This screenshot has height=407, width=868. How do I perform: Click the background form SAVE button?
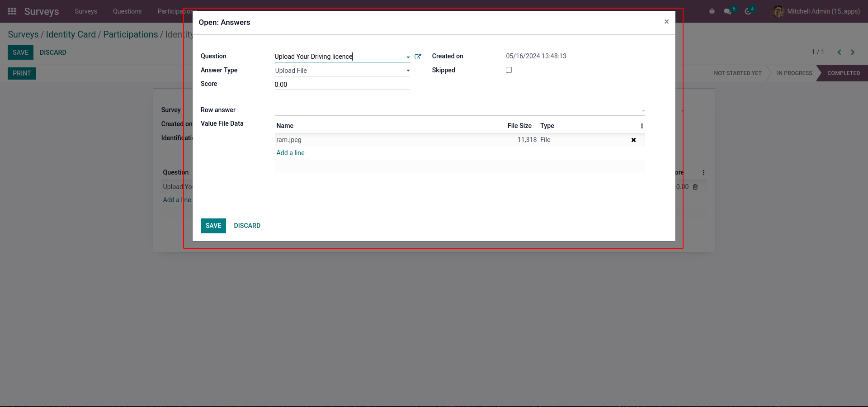20,52
